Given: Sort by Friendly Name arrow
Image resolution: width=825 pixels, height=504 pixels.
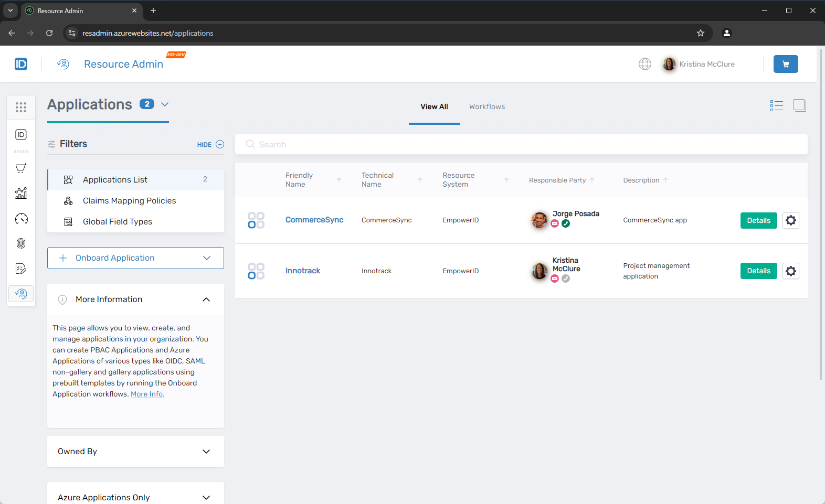Looking at the screenshot, I should click(339, 180).
